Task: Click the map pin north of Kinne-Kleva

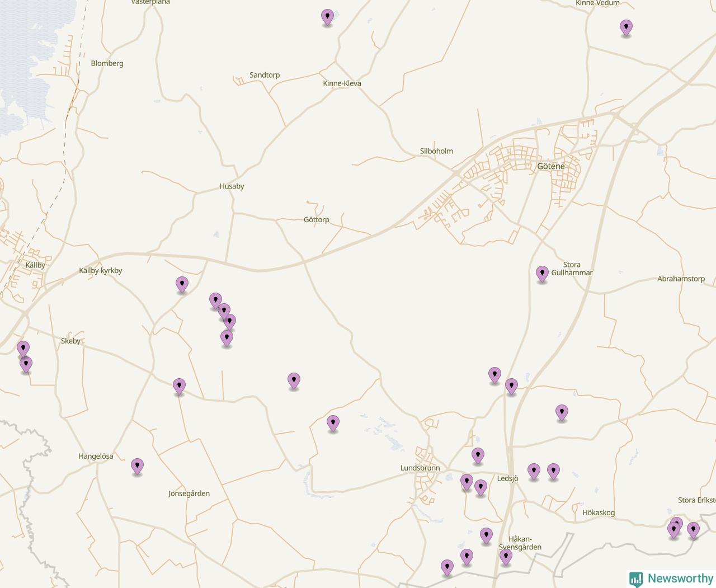Action: (327, 17)
